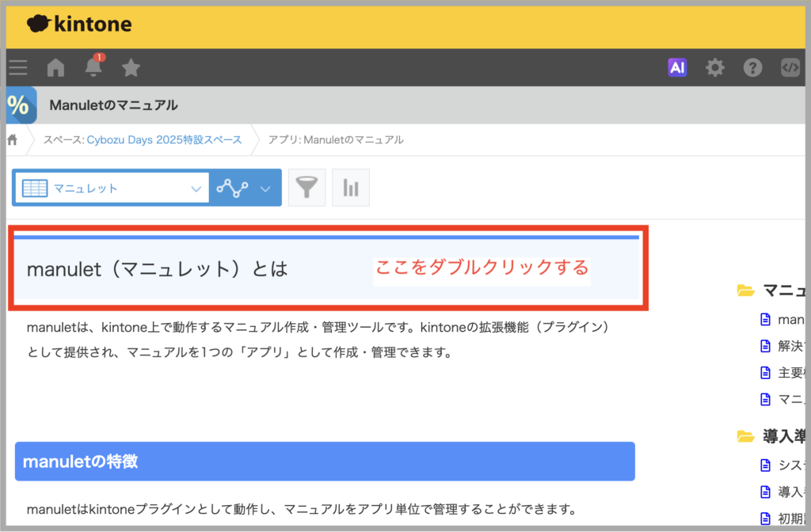
Task: Click the kintone logo
Action: (79, 25)
